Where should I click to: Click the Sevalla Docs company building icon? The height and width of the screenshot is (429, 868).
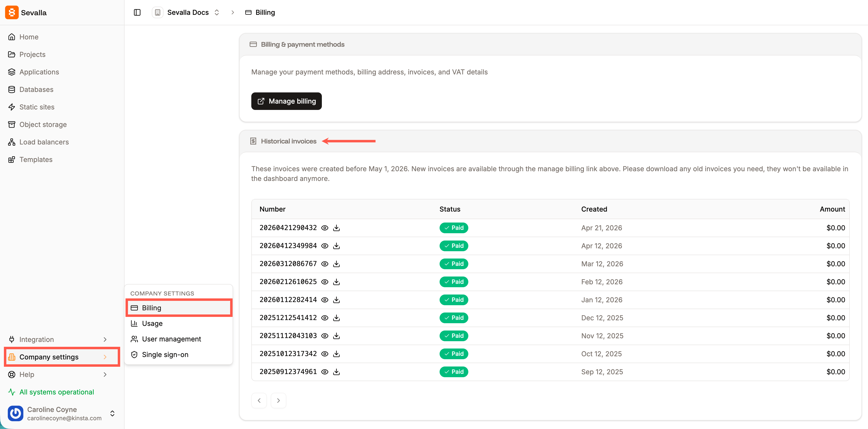coord(157,12)
